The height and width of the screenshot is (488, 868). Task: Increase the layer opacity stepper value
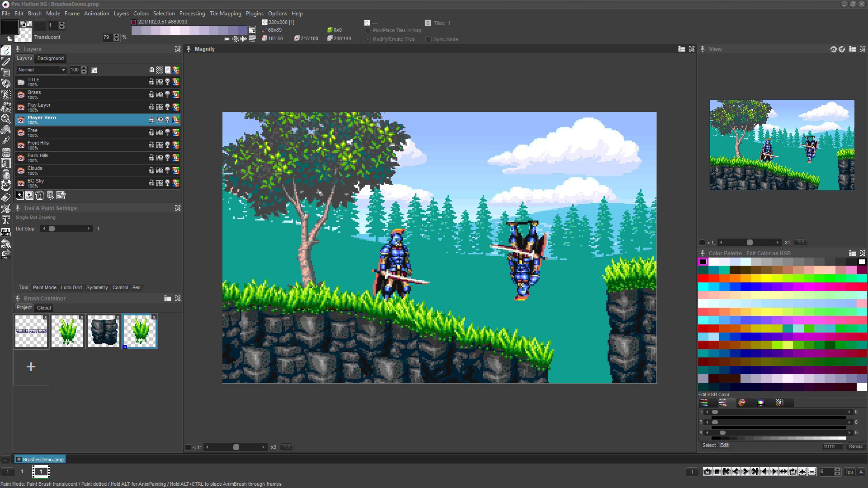pyautogui.click(x=84, y=68)
